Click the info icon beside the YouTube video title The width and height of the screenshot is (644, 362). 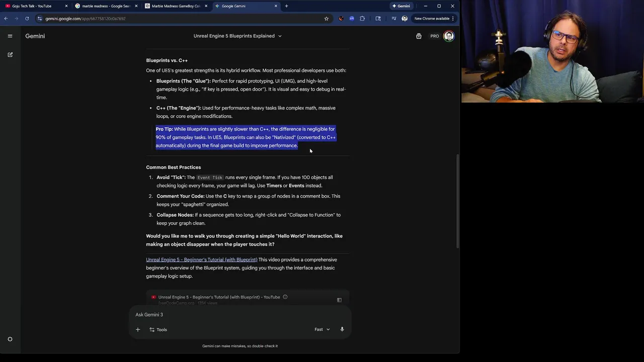pos(285,297)
